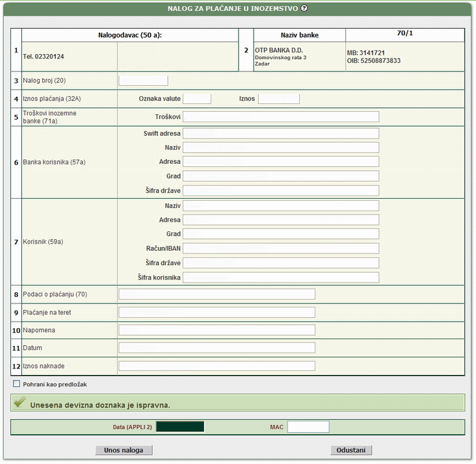Click the Nalog broj input field

pos(143,81)
